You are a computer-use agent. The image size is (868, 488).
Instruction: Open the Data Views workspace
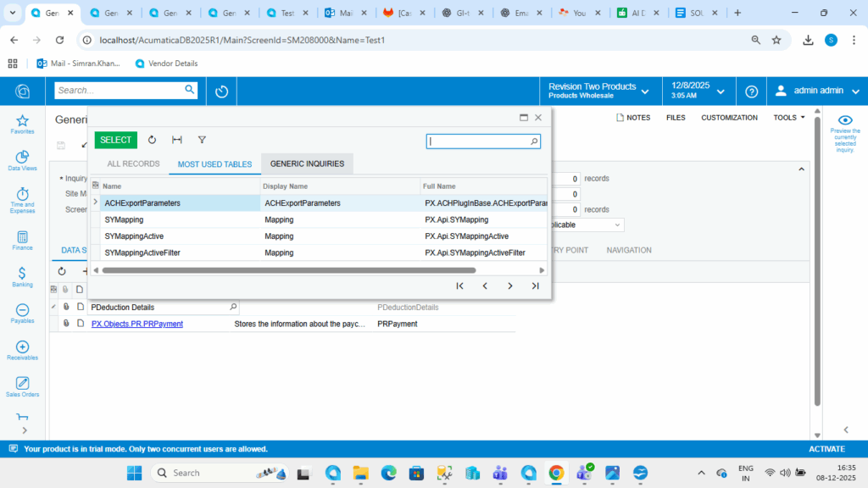coord(22,161)
